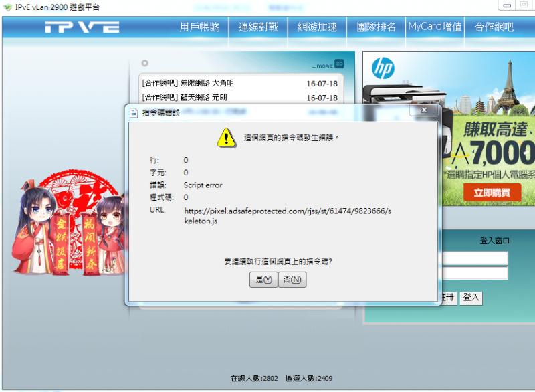Click 是(Y) to continue running scripts
The height and width of the screenshot is (392, 535).
click(x=263, y=280)
